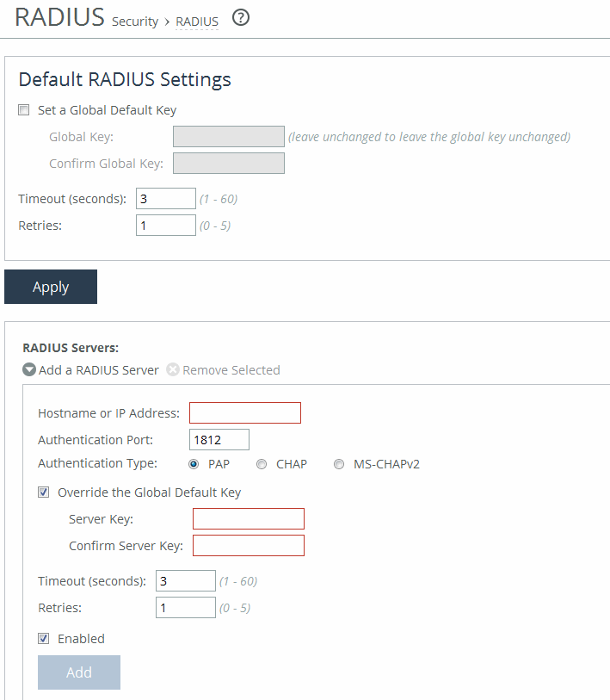The width and height of the screenshot is (610, 700).
Task: Collapse the Add a RADIUS Server section
Action: pyautogui.click(x=29, y=370)
